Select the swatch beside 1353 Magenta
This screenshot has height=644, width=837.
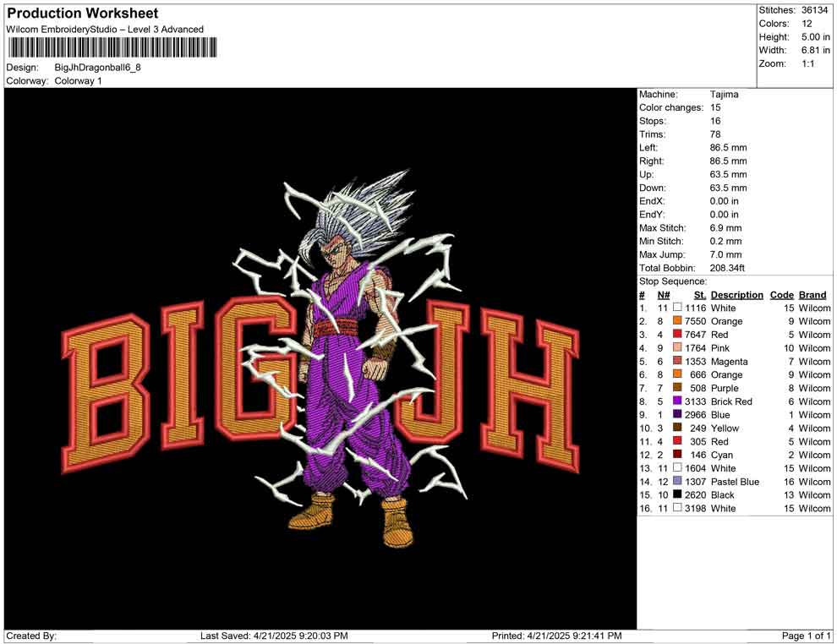677,361
